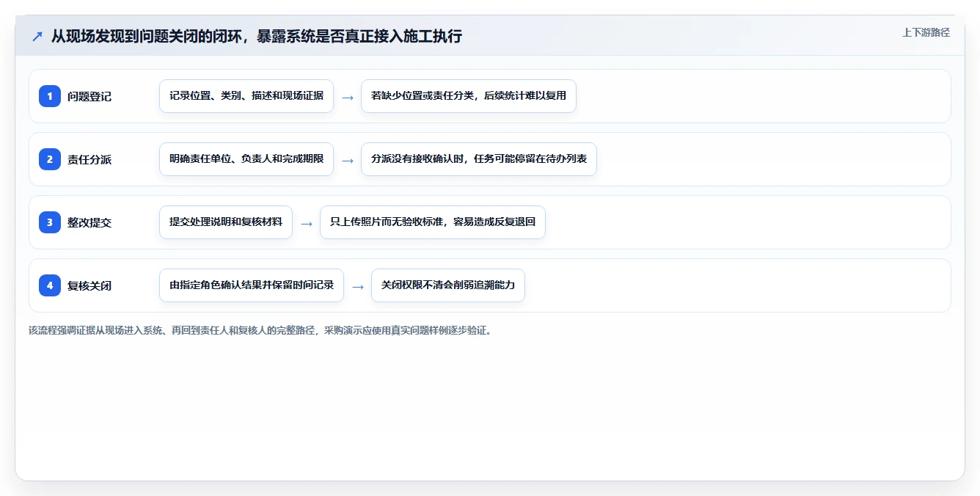Select the 提交处理说明和复核材料 box

tap(226, 222)
